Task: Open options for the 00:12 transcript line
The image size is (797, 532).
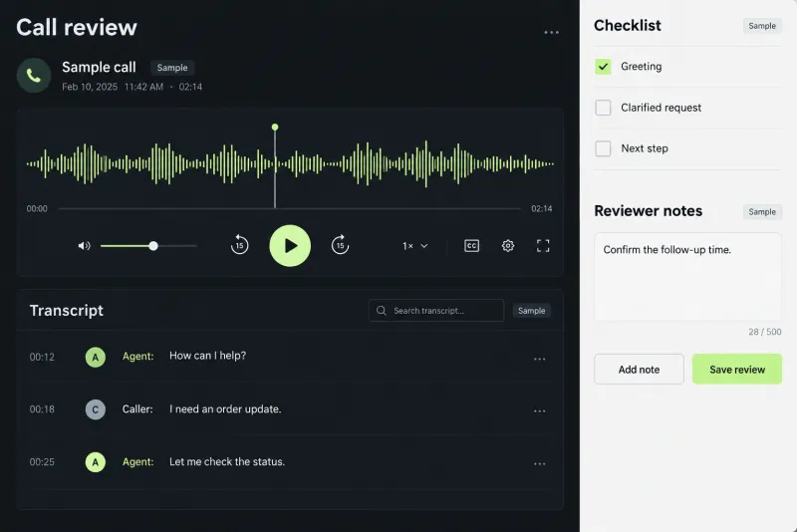Action: click(x=539, y=359)
